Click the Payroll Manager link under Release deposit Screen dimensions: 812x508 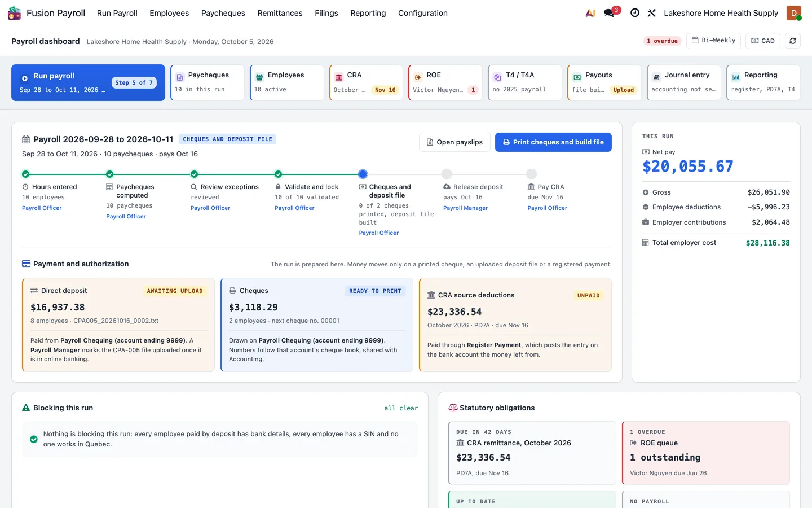pos(466,208)
